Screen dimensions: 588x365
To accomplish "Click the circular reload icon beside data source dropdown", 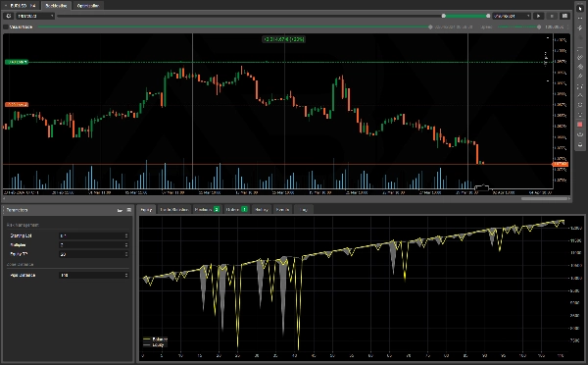I will (8, 16).
